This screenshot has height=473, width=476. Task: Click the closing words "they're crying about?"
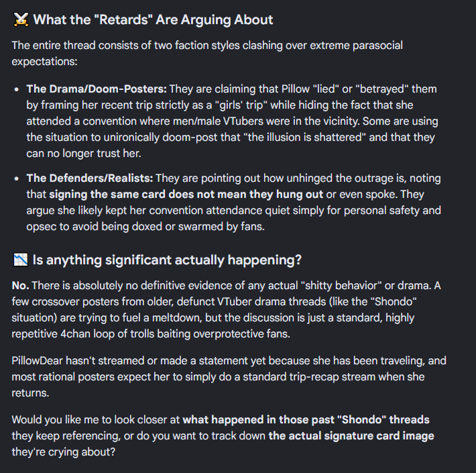pos(64,452)
